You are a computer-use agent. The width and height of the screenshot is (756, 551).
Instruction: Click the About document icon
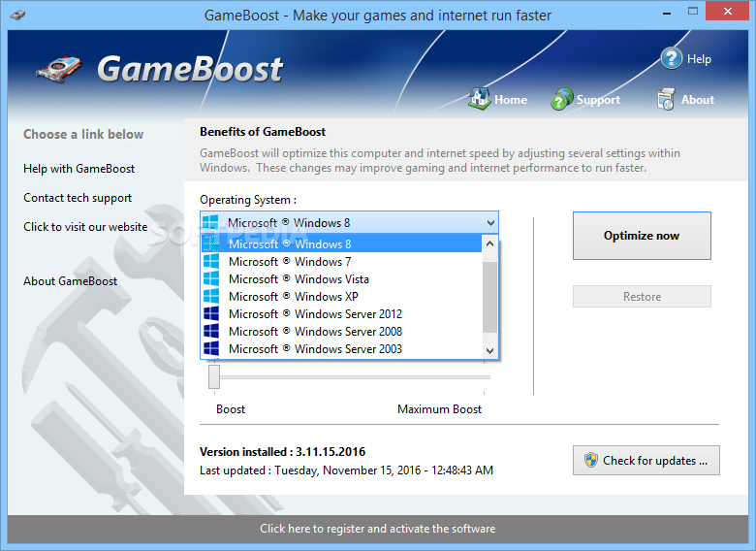tap(665, 99)
